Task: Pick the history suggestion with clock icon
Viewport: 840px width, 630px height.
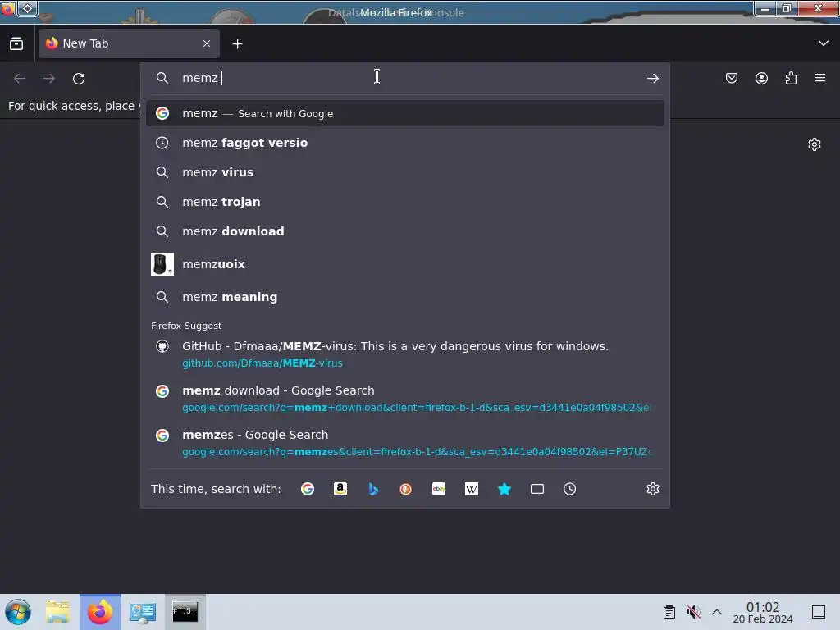Action: 405,143
